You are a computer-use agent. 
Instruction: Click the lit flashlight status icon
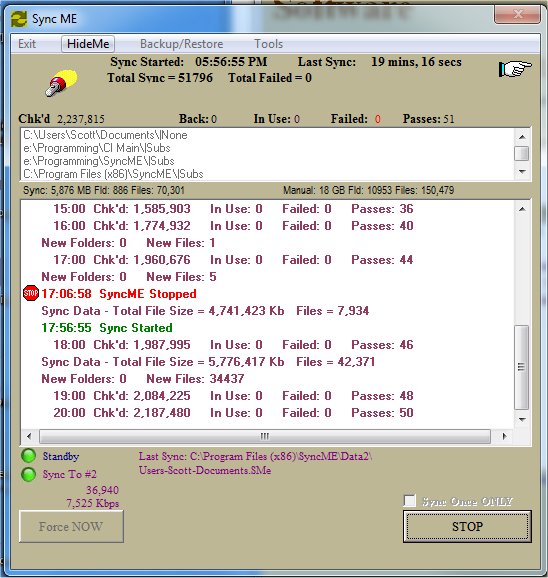(x=62, y=83)
